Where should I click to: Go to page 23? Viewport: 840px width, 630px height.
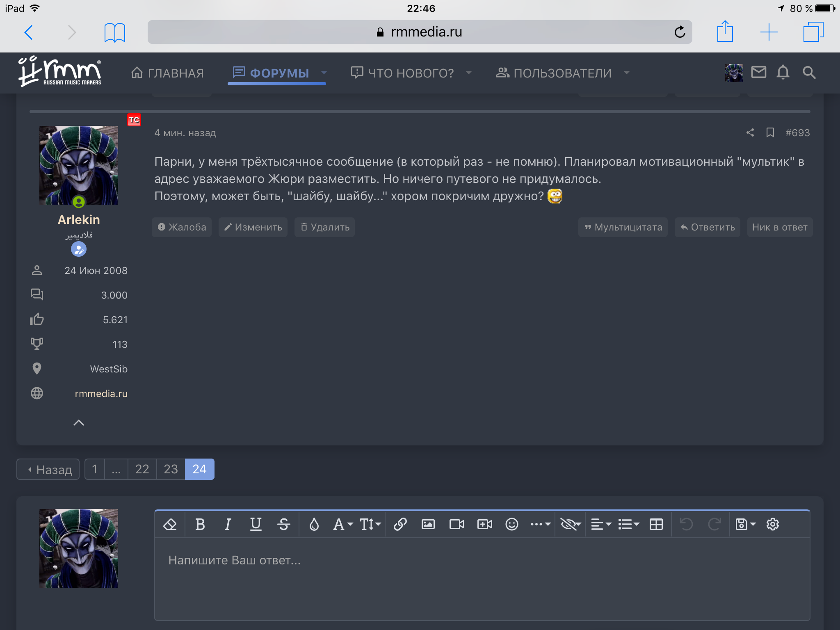coord(171,469)
